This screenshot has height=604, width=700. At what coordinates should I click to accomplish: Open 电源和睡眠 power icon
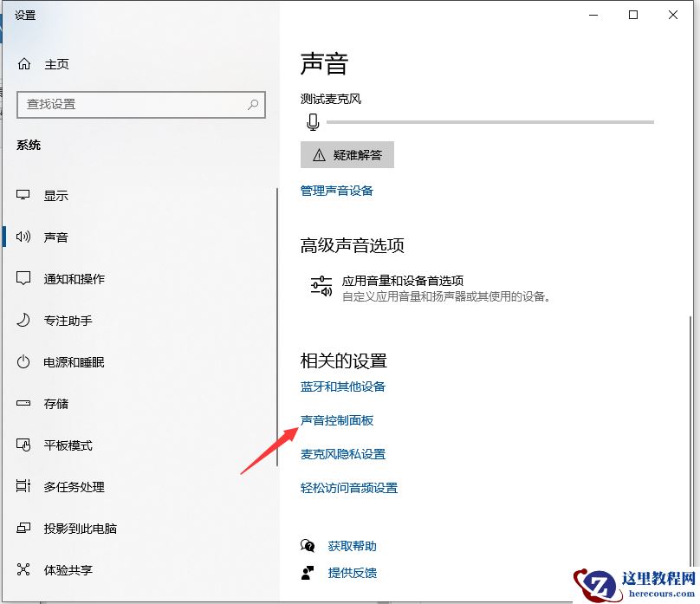coord(23,362)
